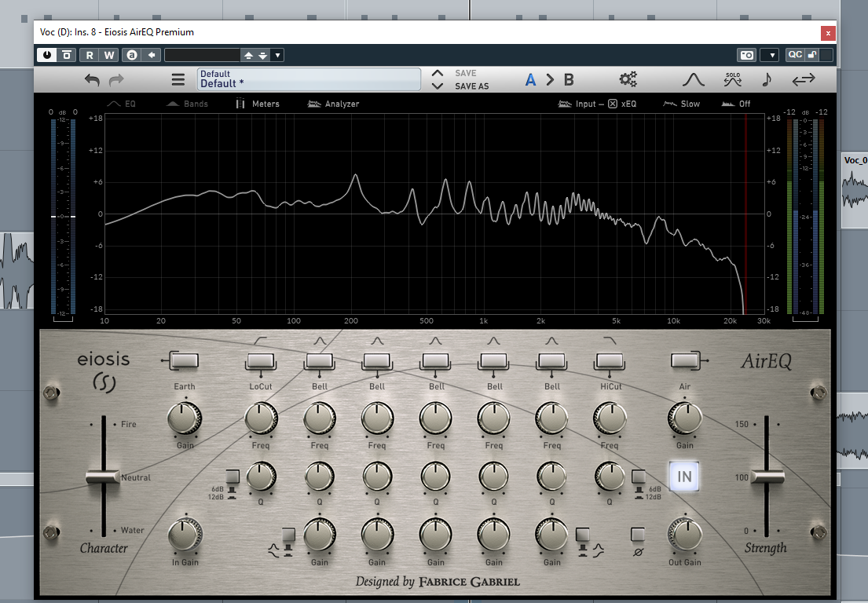Screen dimensions: 868x603
Task: Close the AirEQ plugin window
Action: tap(828, 33)
